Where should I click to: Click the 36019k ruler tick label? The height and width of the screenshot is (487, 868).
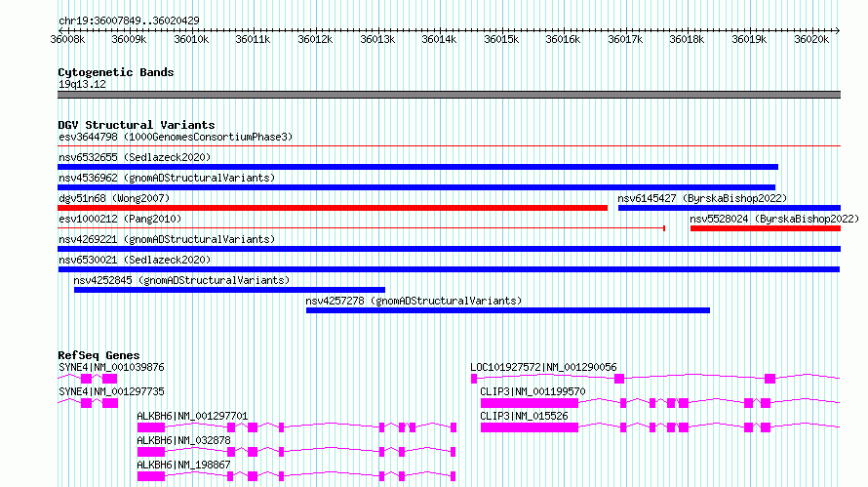[x=750, y=39]
